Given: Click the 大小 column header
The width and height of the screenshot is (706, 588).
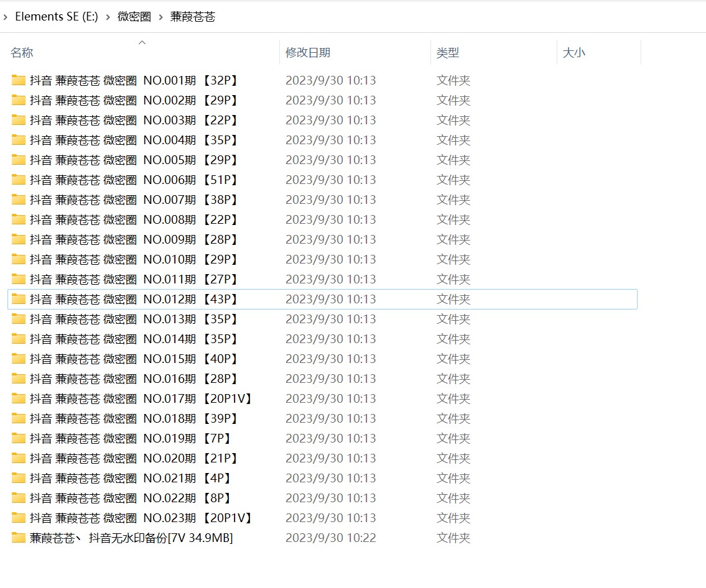Looking at the screenshot, I should coord(574,53).
